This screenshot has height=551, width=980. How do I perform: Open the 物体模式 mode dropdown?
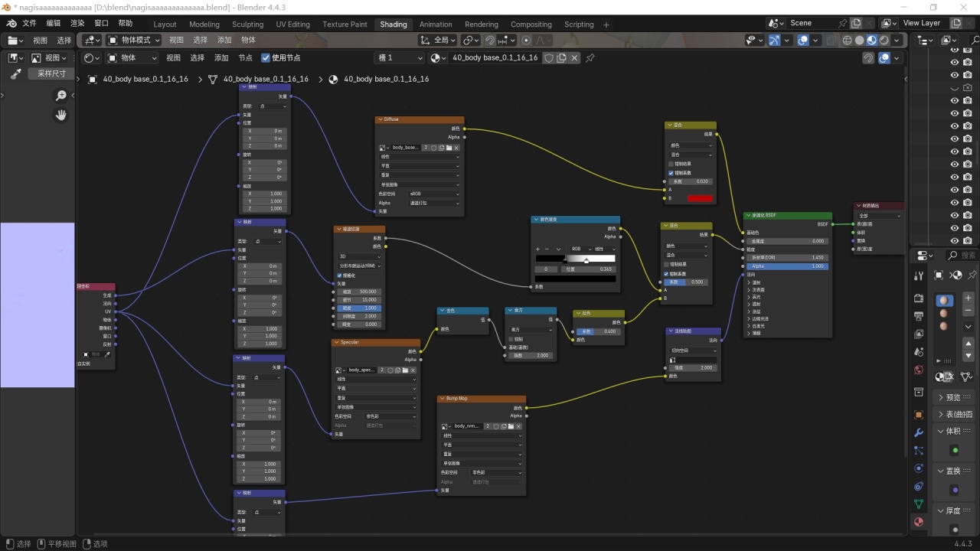[x=134, y=40]
